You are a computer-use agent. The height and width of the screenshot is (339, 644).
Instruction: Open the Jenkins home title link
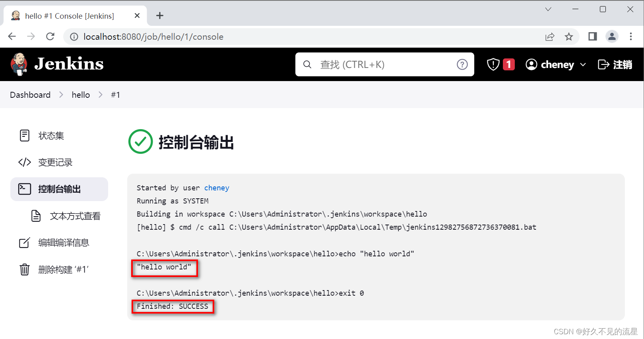[69, 64]
